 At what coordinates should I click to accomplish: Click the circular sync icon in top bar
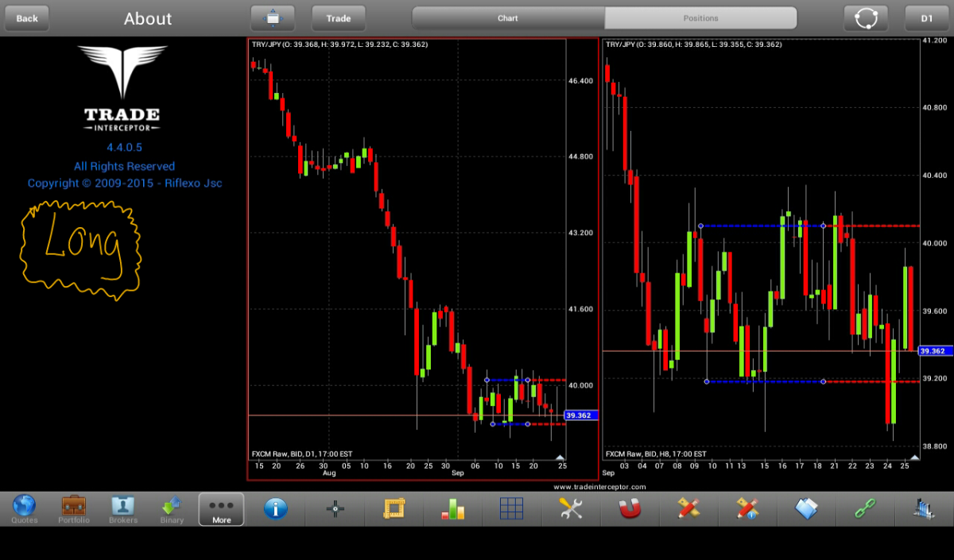866,18
